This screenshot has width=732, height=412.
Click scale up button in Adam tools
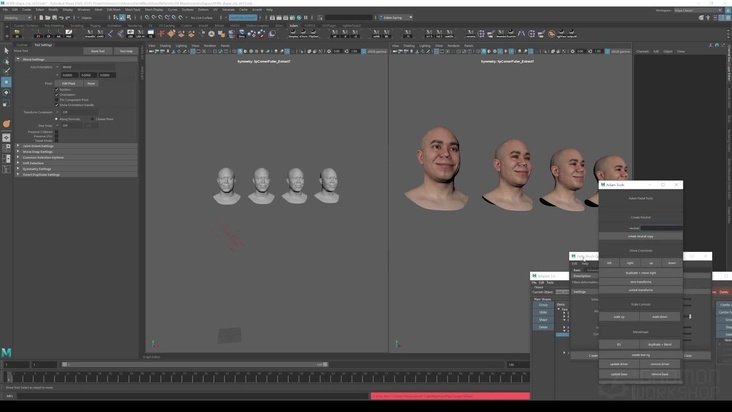pyautogui.click(x=619, y=317)
